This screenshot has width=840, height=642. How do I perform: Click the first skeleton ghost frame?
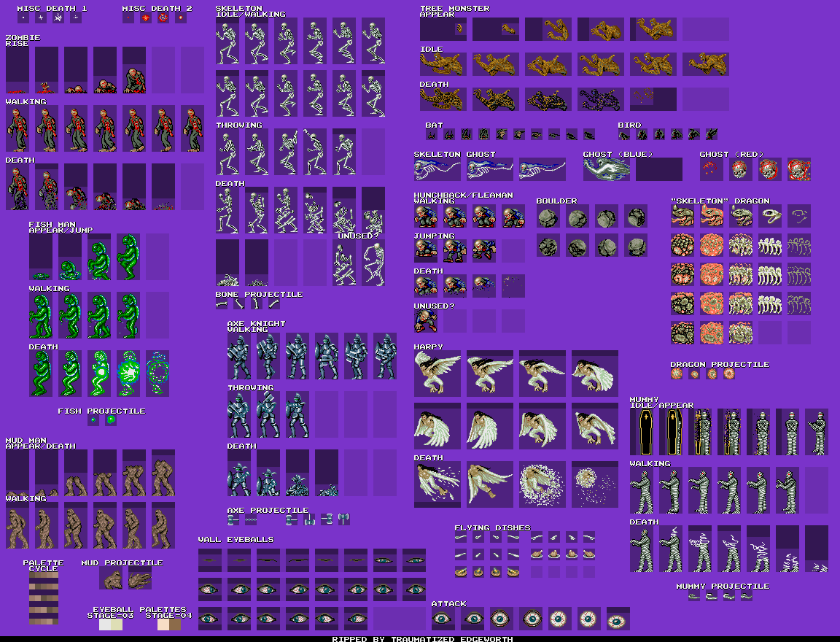[437, 169]
